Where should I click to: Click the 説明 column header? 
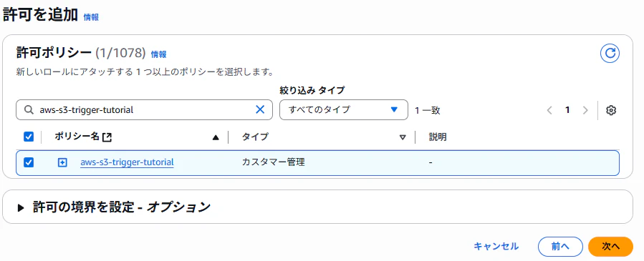pos(438,137)
